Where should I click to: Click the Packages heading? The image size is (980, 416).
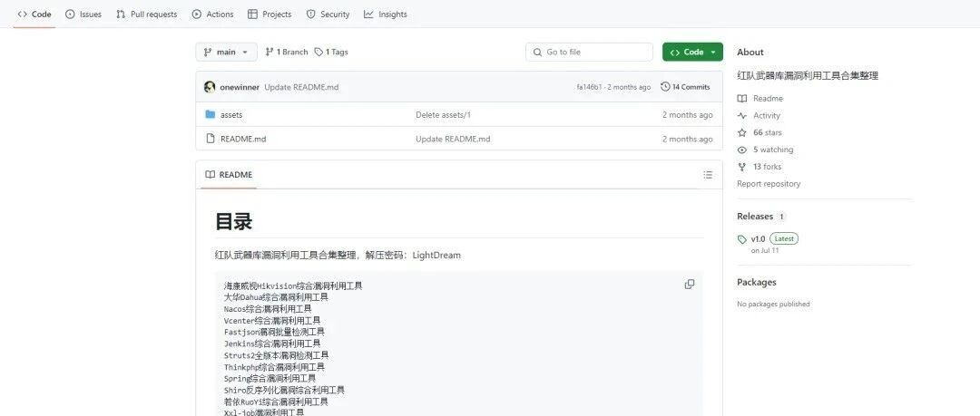pos(756,283)
